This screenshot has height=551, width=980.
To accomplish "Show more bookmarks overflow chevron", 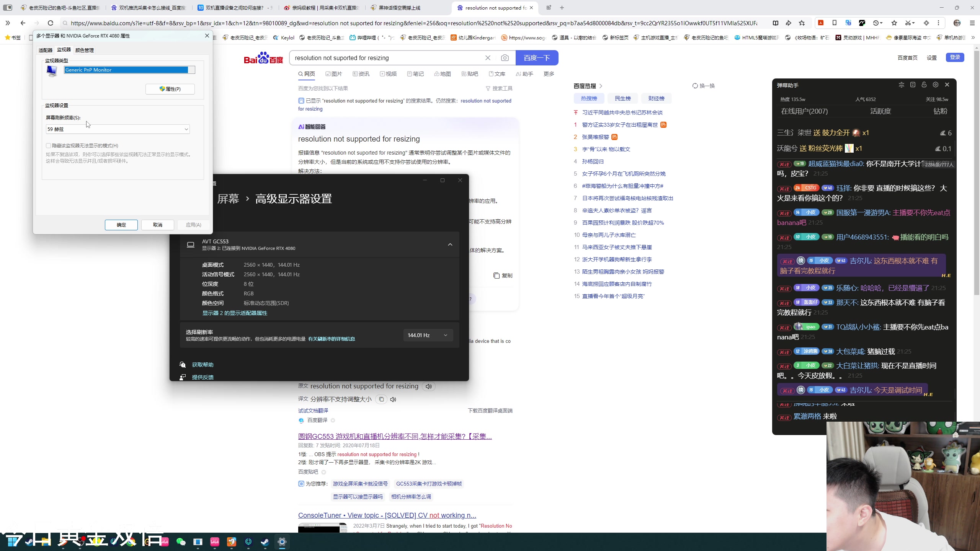I will coord(973,37).
